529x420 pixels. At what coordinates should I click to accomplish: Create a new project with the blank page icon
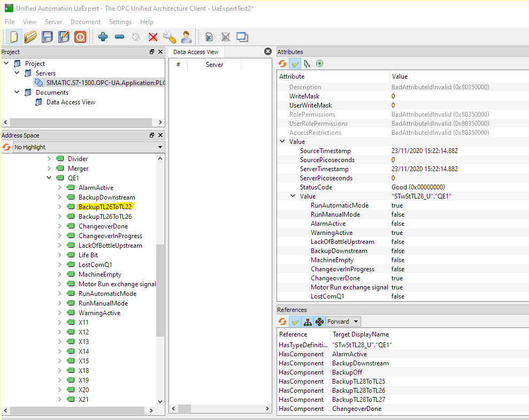click(x=14, y=37)
